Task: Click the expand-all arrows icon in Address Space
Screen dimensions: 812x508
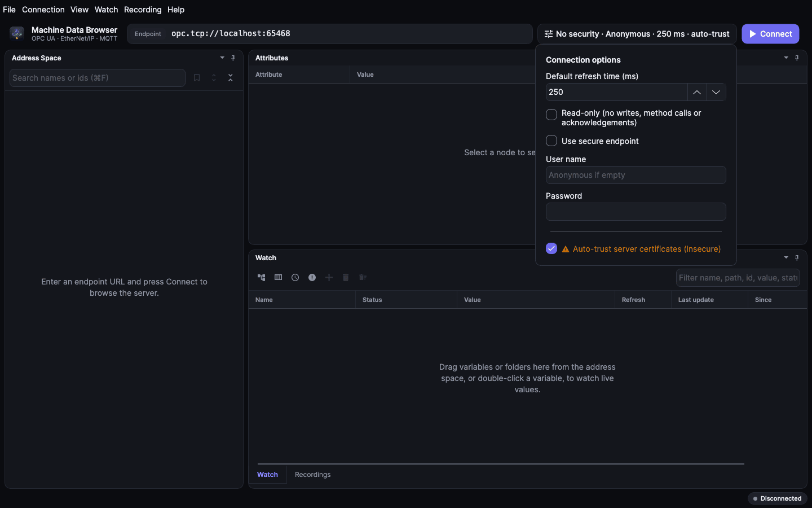Action: point(214,78)
